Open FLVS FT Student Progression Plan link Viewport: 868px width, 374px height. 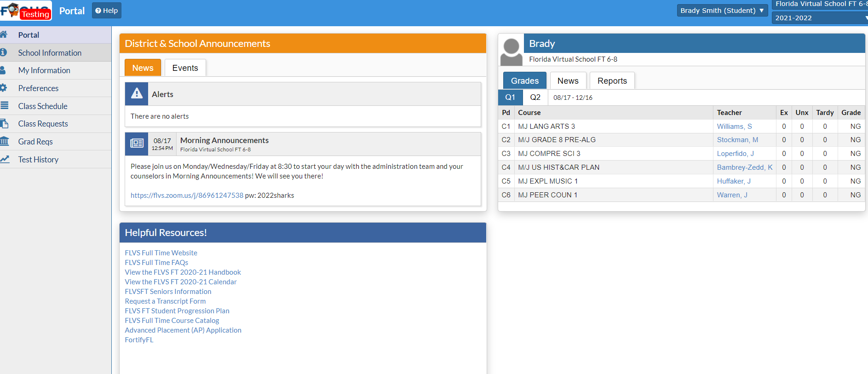[177, 311]
